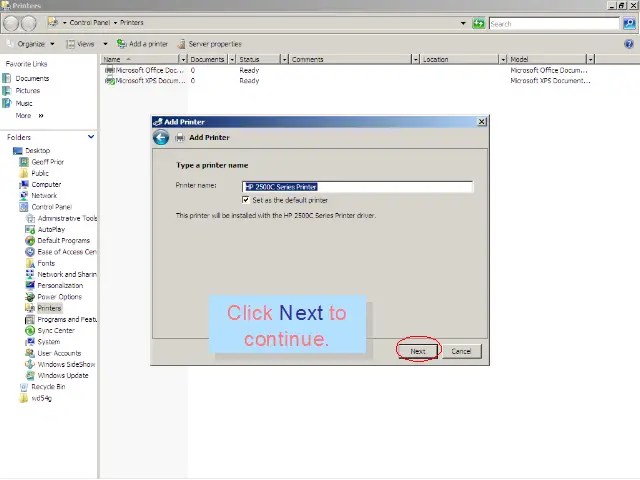Open the Model column filter dropdown
This screenshot has width=640, height=480.
tap(590, 60)
